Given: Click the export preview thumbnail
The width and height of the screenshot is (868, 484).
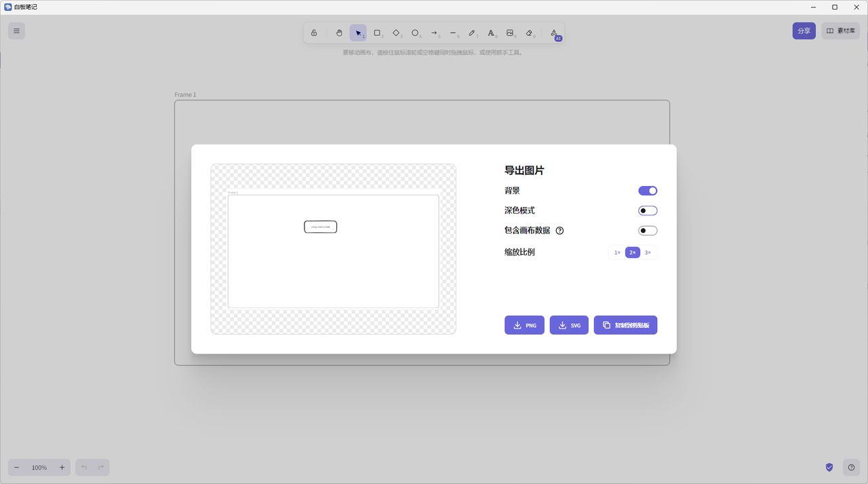Looking at the screenshot, I should (333, 249).
